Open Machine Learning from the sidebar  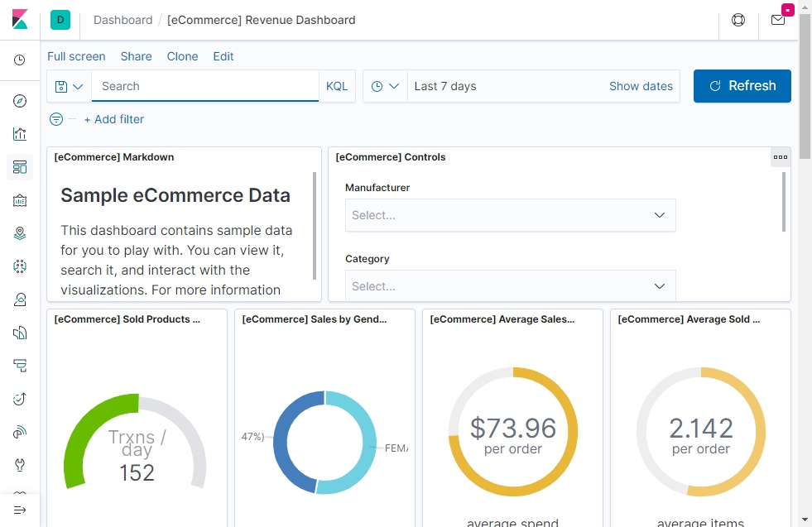tap(20, 266)
